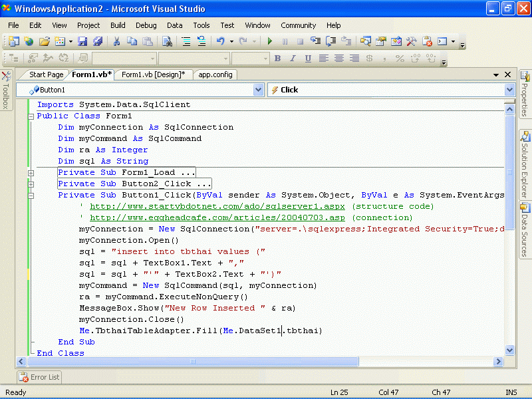Open the Debug menu
Screen dimensions: 532x399
[146, 25]
